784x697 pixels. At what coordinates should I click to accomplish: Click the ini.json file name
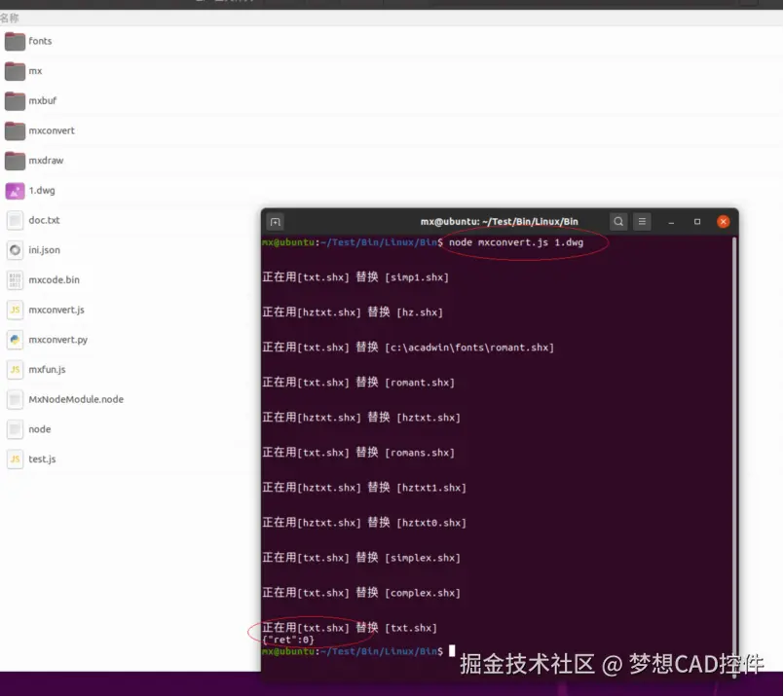pyautogui.click(x=44, y=250)
